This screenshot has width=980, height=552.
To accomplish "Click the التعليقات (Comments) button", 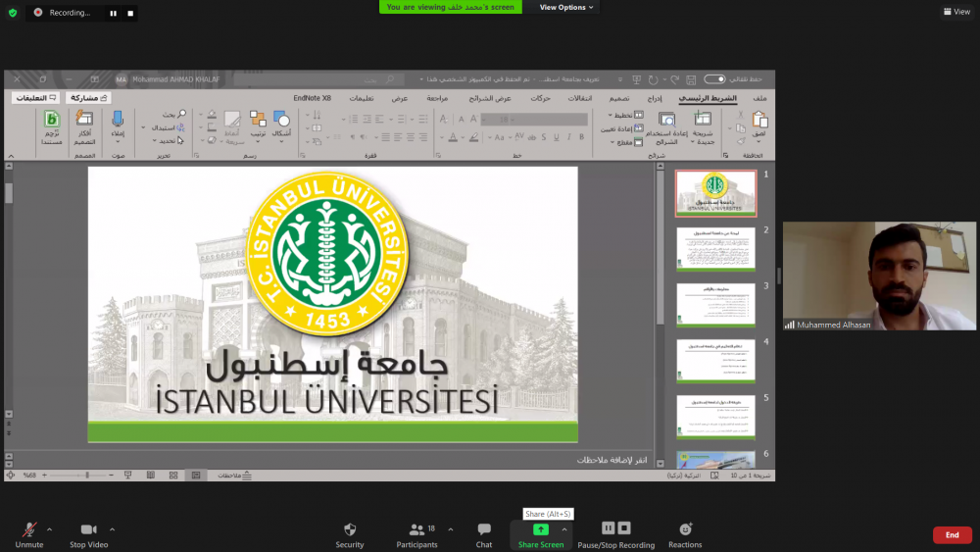I will pos(35,97).
